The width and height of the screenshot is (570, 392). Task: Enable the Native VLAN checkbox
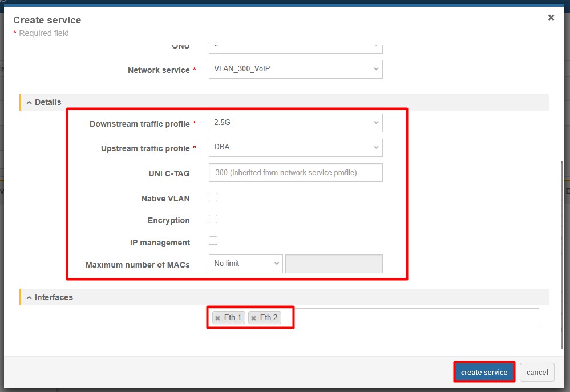pos(213,197)
